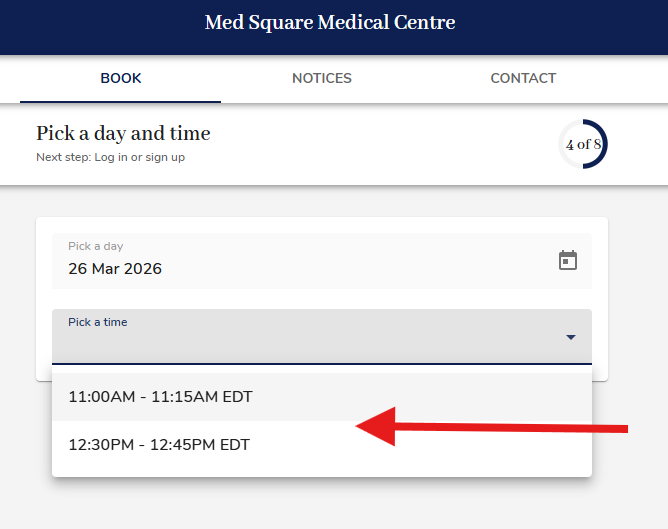This screenshot has height=529, width=668.
Task: Open the CONTACT tab
Action: coord(522,78)
